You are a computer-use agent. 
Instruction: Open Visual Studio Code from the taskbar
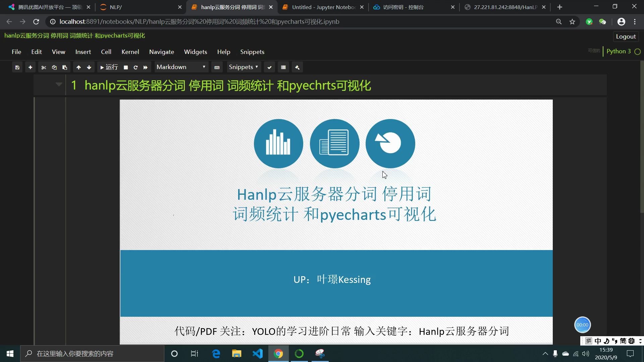258,354
